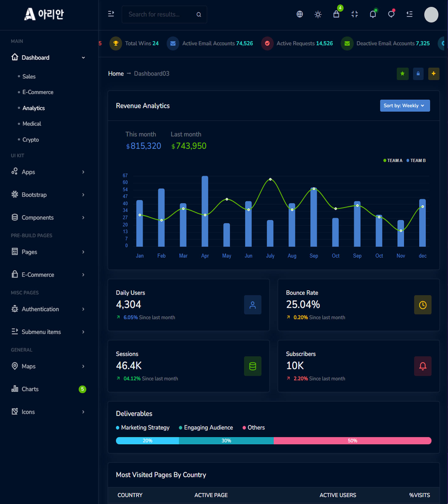Click the Total Wins trophy icon
This screenshot has width=448, height=504.
(116, 44)
